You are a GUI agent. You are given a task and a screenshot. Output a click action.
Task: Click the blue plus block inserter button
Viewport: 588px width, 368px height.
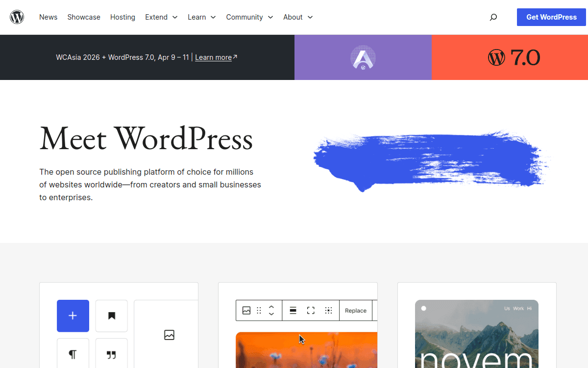tap(73, 315)
